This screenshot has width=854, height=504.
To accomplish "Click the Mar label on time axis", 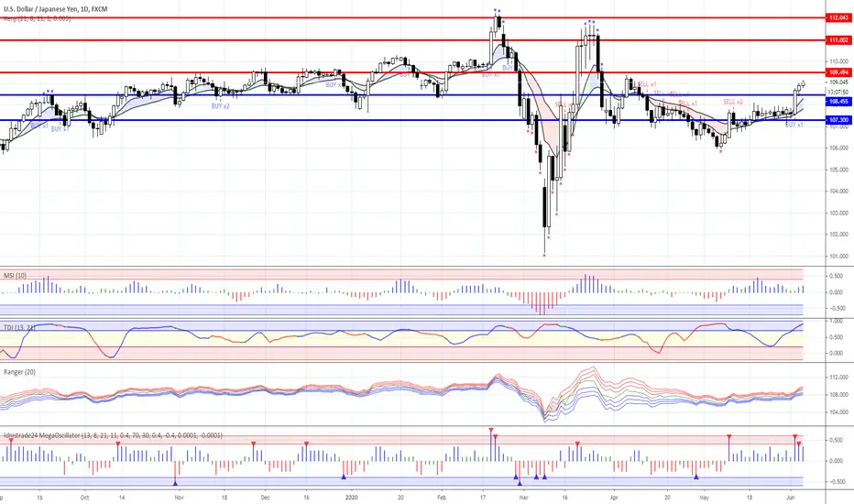I will coord(523,498).
